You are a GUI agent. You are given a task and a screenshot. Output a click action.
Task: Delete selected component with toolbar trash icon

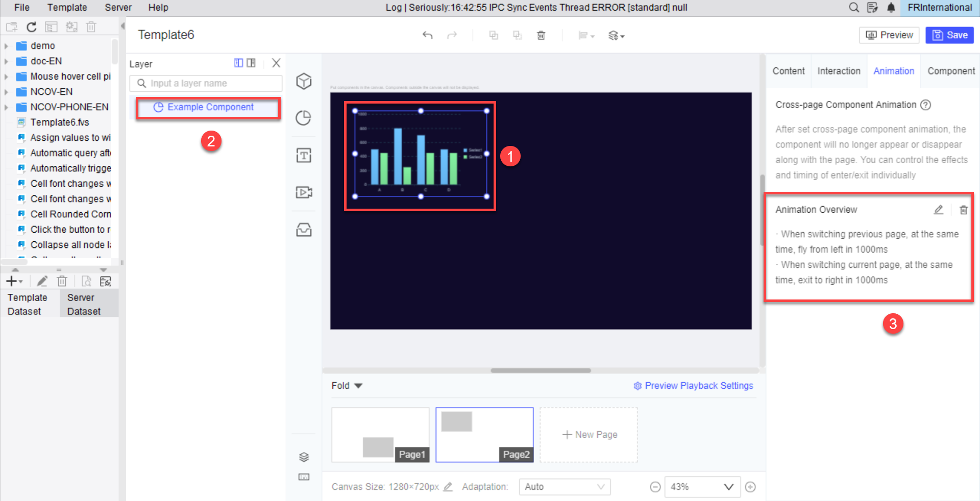541,35
